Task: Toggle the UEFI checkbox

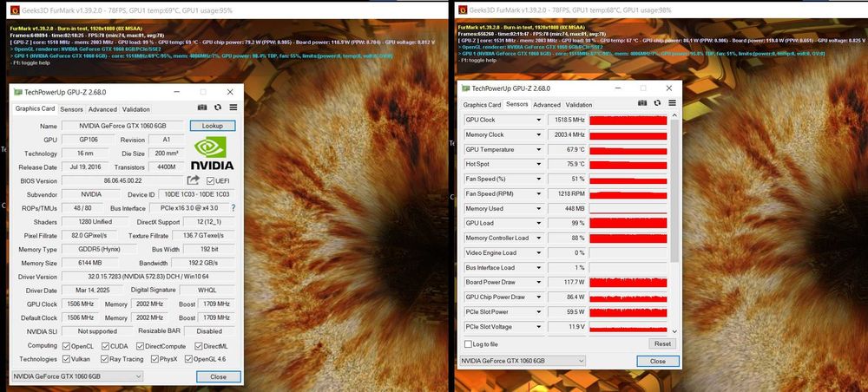Action: coord(210,180)
